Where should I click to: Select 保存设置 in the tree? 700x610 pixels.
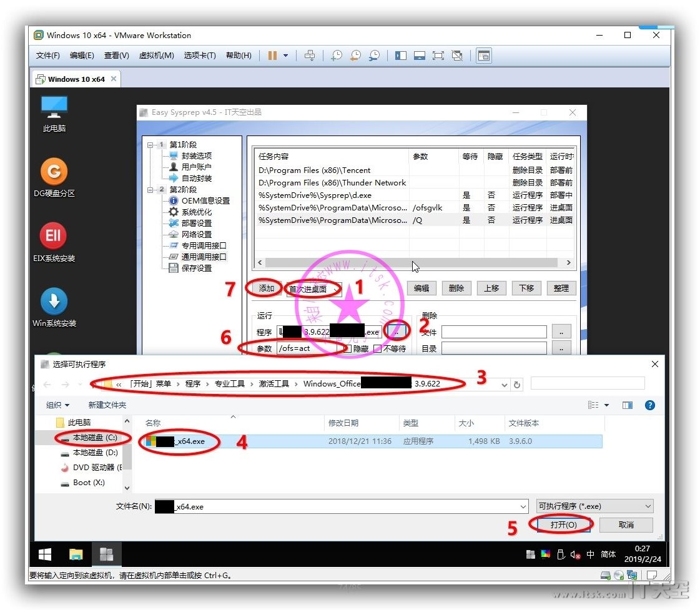coord(197,268)
